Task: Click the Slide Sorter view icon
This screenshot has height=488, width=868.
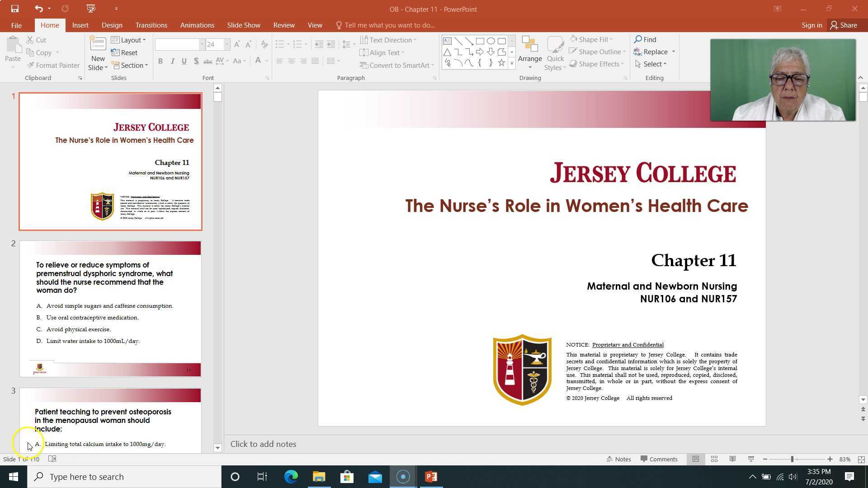Action: click(x=714, y=459)
